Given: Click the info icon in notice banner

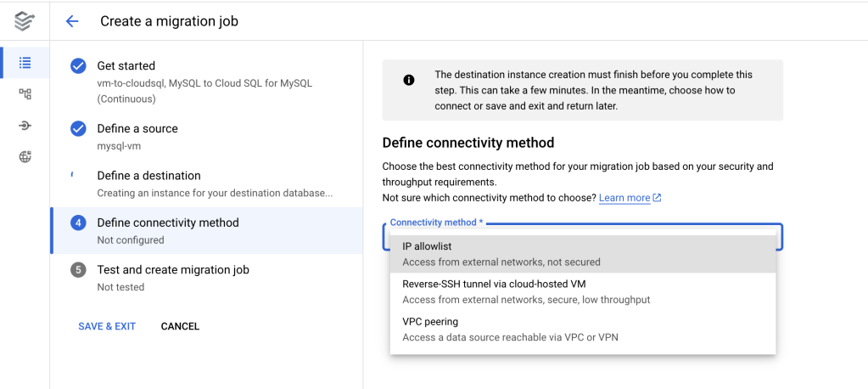Looking at the screenshot, I should pyautogui.click(x=409, y=81).
